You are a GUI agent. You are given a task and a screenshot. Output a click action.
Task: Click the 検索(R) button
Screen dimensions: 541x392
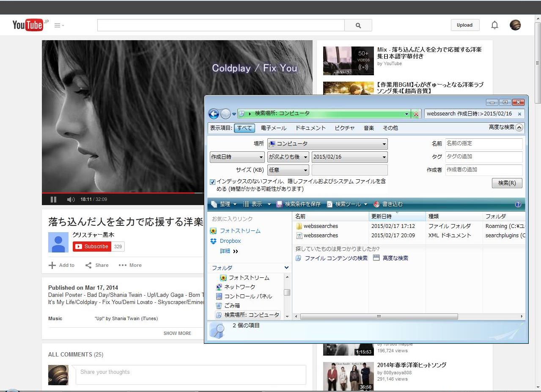coord(507,183)
